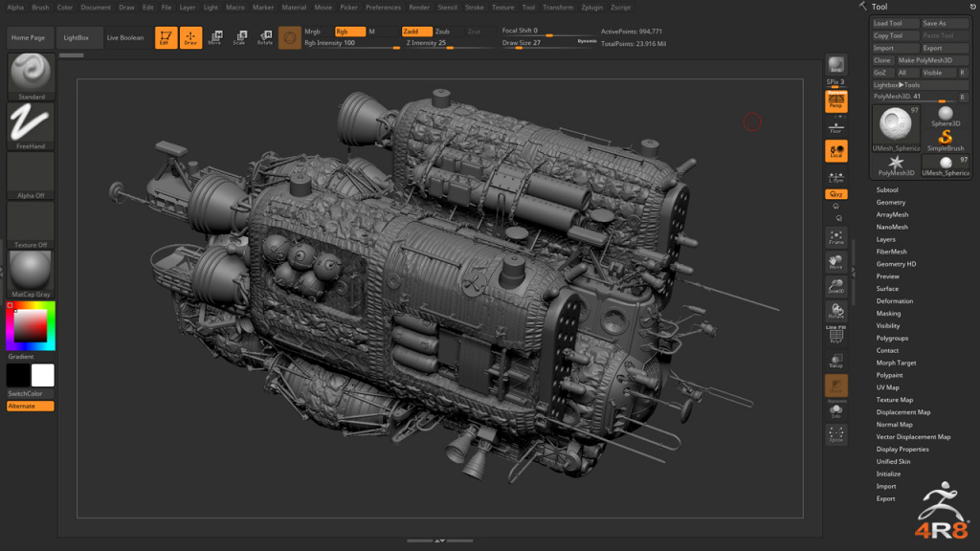Click the SwitchColor label

pos(25,393)
